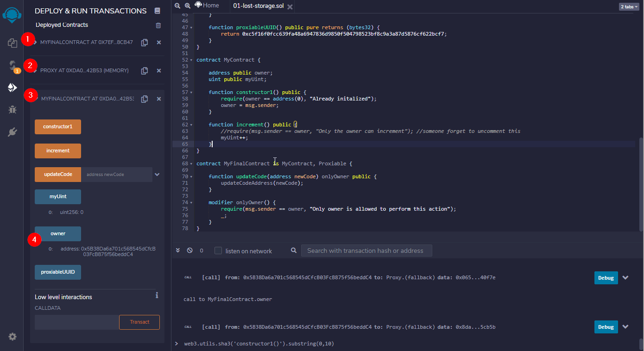644x351 pixels.
Task: Collapse terminal with double chevron icon
Action: point(178,251)
